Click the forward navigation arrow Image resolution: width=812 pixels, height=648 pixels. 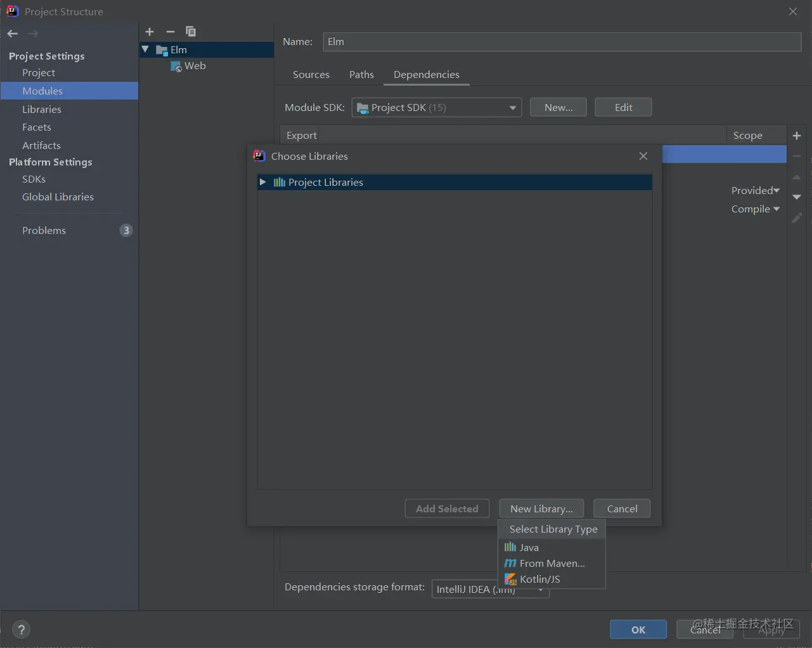click(33, 34)
